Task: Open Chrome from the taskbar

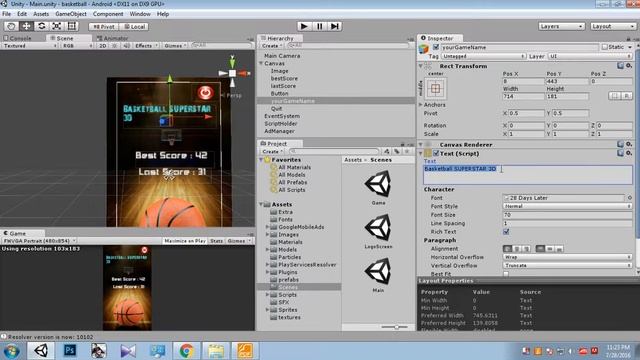Action: pos(187,350)
